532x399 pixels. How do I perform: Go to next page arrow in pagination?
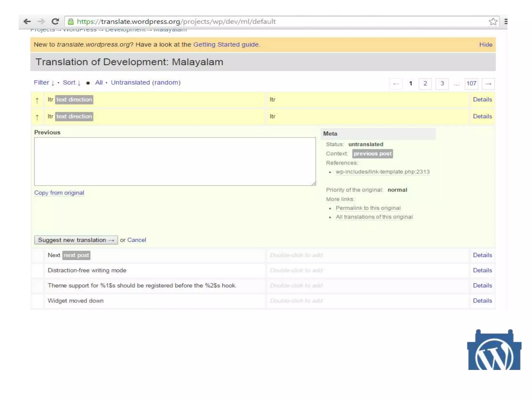coord(488,84)
